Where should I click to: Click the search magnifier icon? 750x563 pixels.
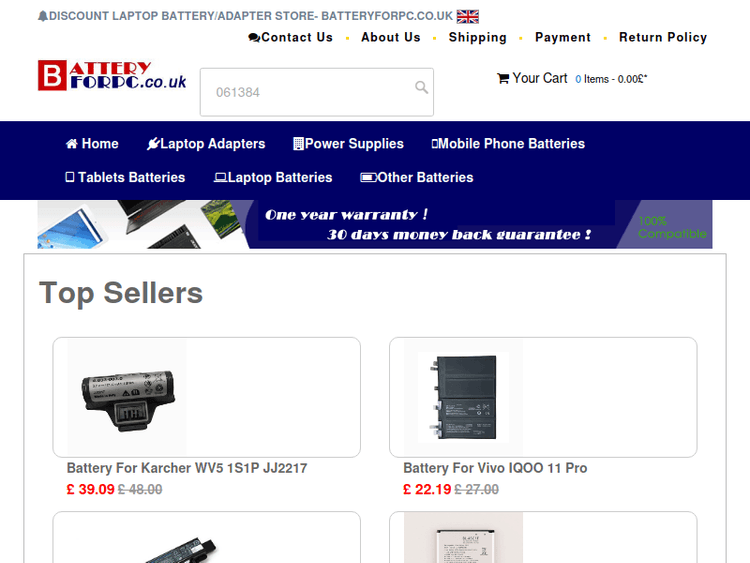click(421, 87)
